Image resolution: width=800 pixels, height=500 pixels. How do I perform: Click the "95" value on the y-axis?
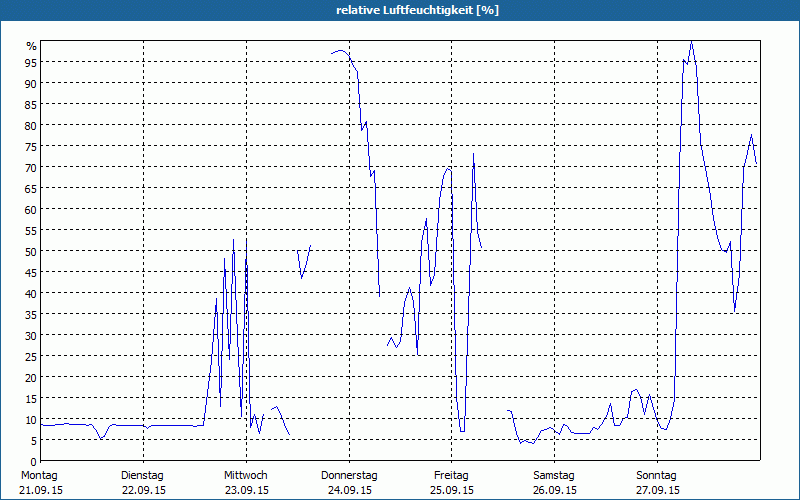[30, 63]
